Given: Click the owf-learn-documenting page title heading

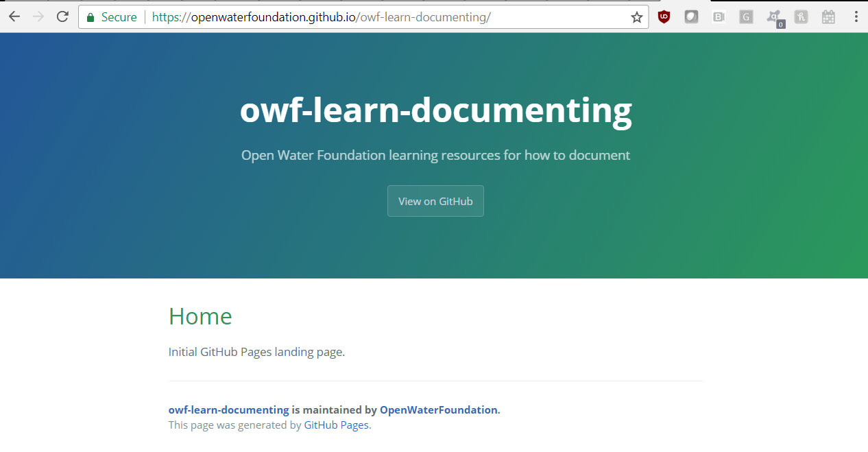Looking at the screenshot, I should [435, 110].
